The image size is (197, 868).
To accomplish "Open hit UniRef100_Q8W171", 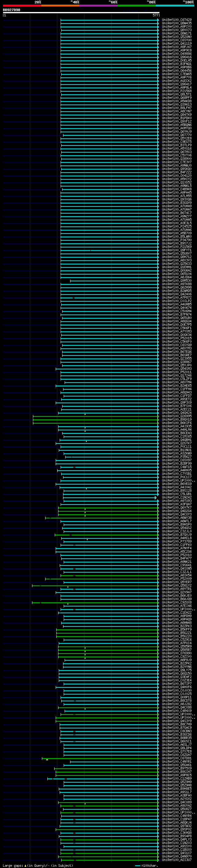I will click(177, 33).
